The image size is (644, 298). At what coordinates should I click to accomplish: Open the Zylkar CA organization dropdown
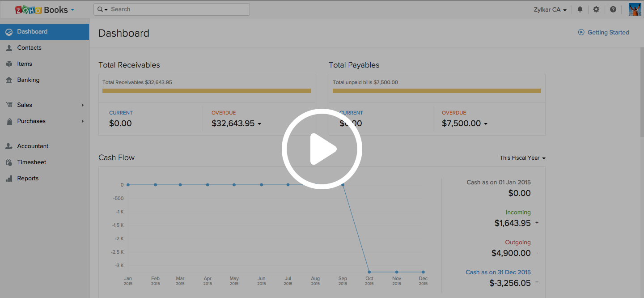[x=550, y=9]
